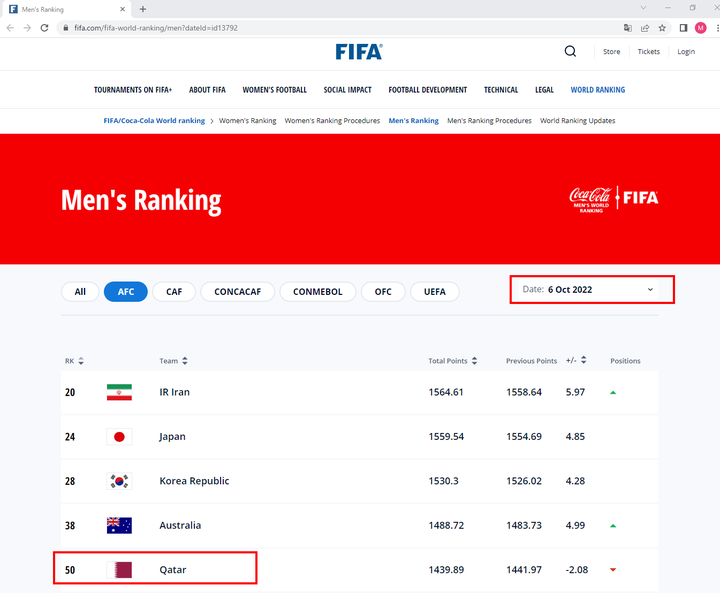Click the FIFA logo at top
The height and width of the screenshot is (593, 720).
pos(359,52)
